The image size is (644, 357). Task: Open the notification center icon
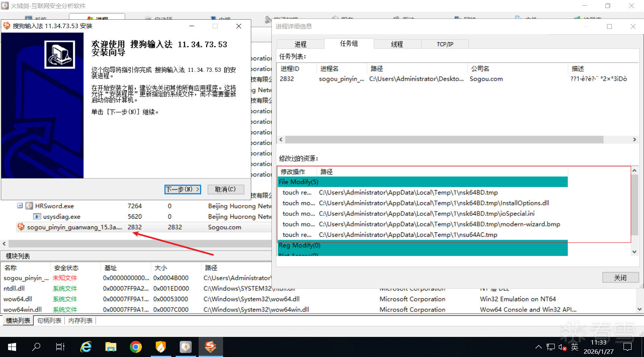pyautogui.click(x=628, y=347)
